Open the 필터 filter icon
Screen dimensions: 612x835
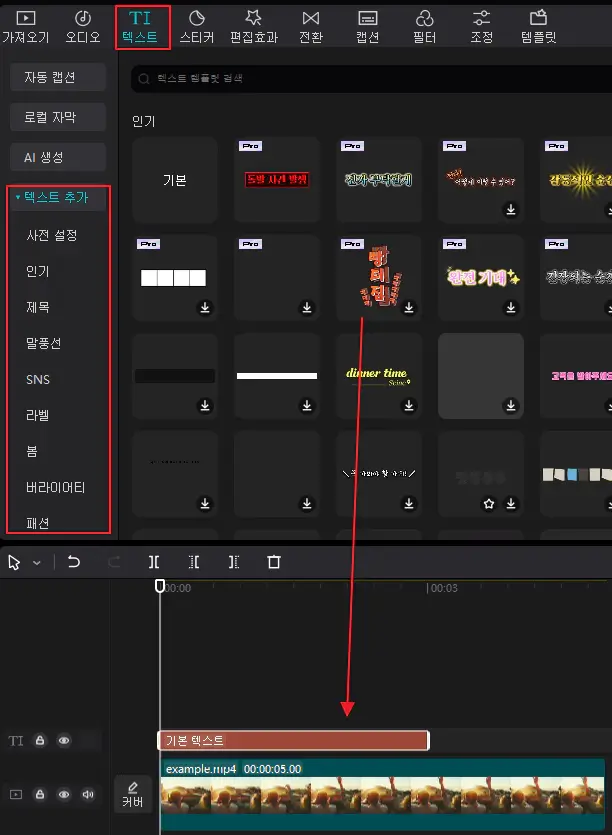tap(424, 27)
